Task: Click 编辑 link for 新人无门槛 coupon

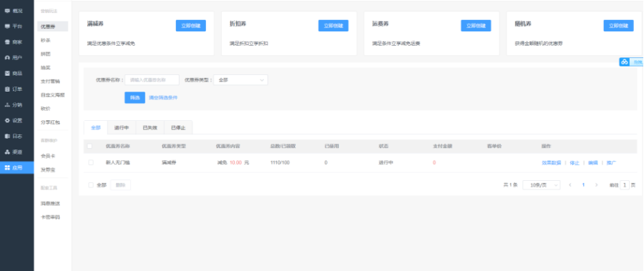Action: tap(593, 162)
